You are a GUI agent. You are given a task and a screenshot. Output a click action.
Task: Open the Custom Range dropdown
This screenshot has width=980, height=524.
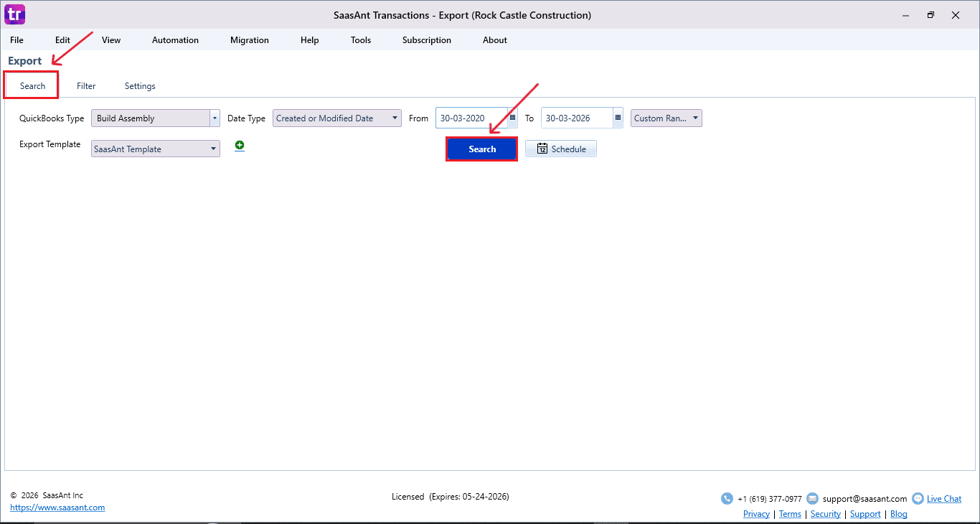[695, 118]
